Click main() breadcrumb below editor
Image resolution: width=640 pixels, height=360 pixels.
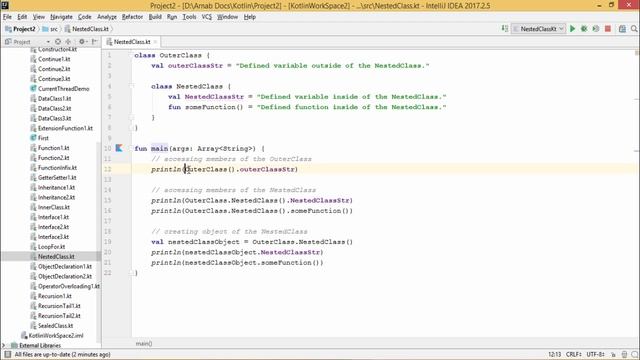[x=144, y=344]
